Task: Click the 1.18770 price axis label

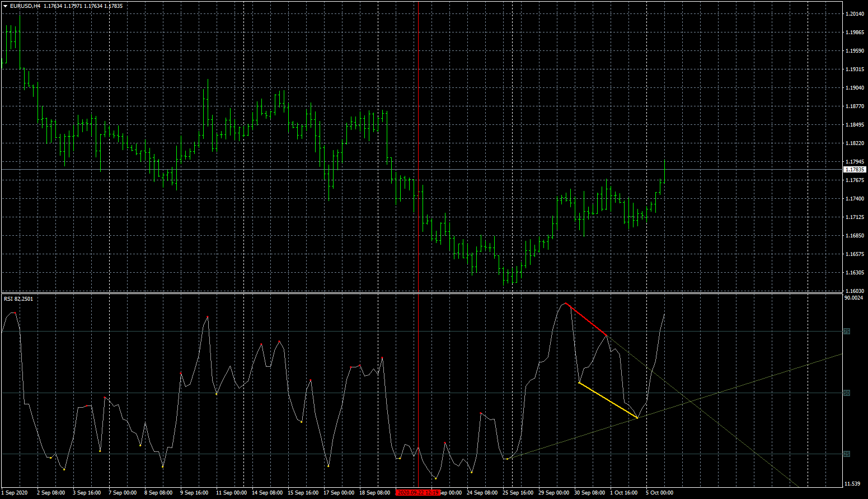Action: (854, 106)
